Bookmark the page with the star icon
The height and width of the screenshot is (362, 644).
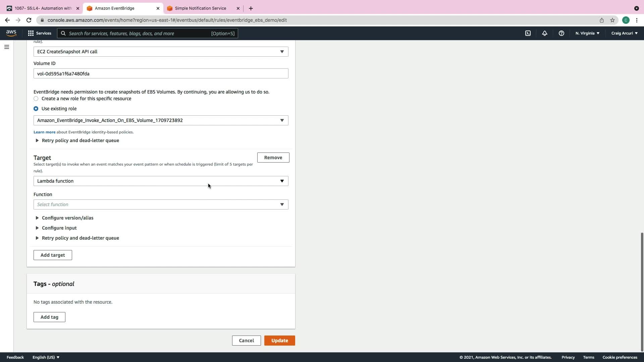(x=612, y=20)
